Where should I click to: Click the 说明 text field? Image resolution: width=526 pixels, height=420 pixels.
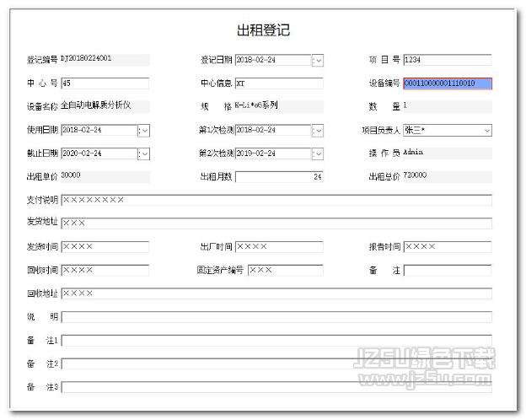tap(276, 317)
